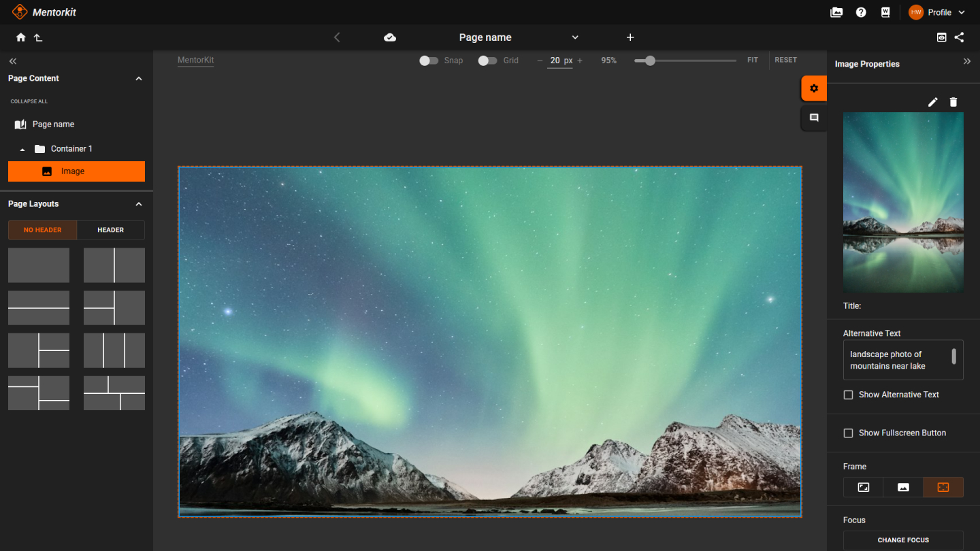Viewport: 980px width, 551px height.
Task: Enable Show Fullscreen Button checkbox
Action: (848, 433)
